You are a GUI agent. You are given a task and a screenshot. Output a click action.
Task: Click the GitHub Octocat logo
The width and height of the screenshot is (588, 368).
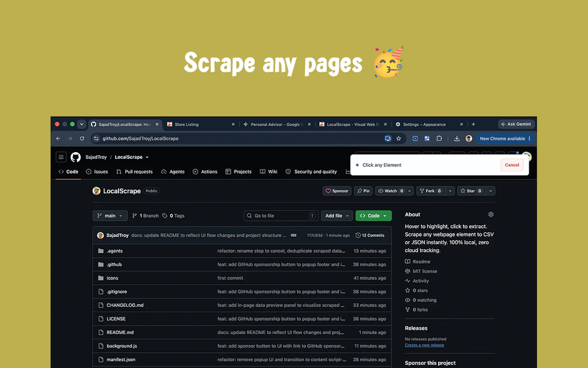(76, 157)
